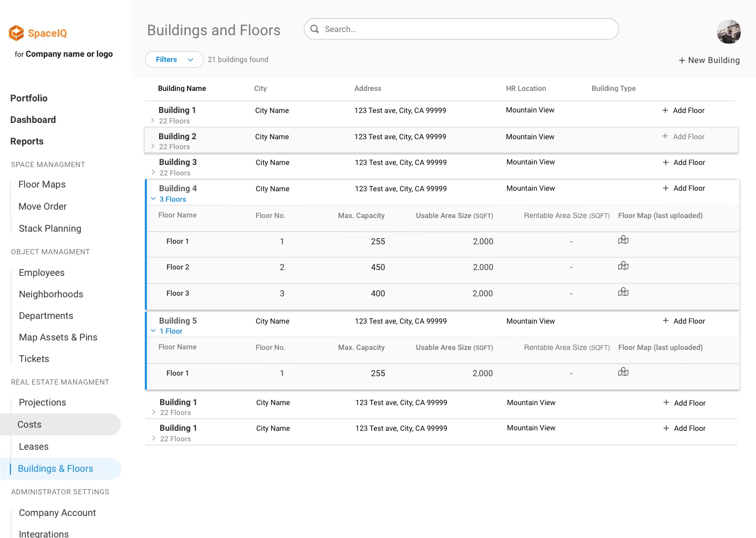Create a New Building

709,60
